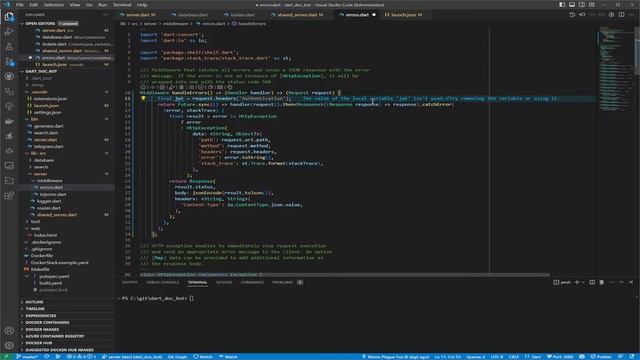Viewport: 640px width, 360px height.
Task: Open Dockerfile in the file tree
Action: [x=42, y=256]
